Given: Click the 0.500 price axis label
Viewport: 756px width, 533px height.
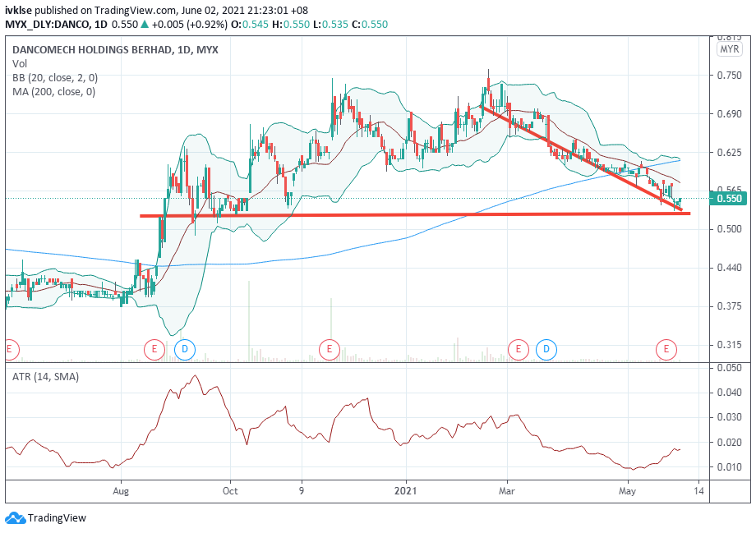Looking at the screenshot, I should (x=729, y=229).
